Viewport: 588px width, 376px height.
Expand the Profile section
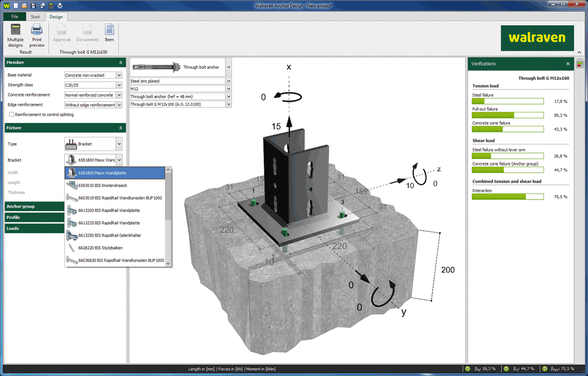(x=35, y=217)
